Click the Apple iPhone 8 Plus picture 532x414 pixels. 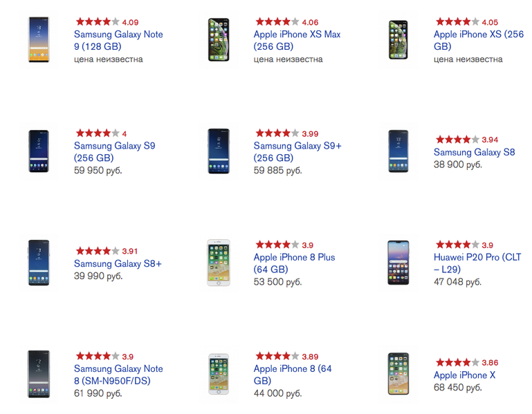(219, 263)
